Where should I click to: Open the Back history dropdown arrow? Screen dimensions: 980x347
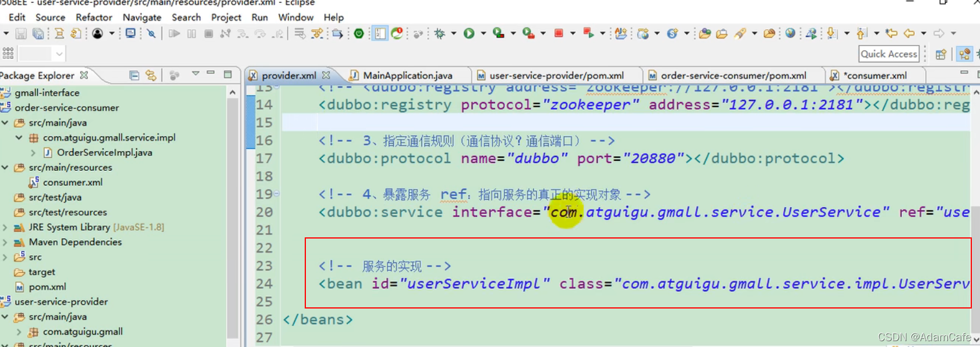click(923, 34)
